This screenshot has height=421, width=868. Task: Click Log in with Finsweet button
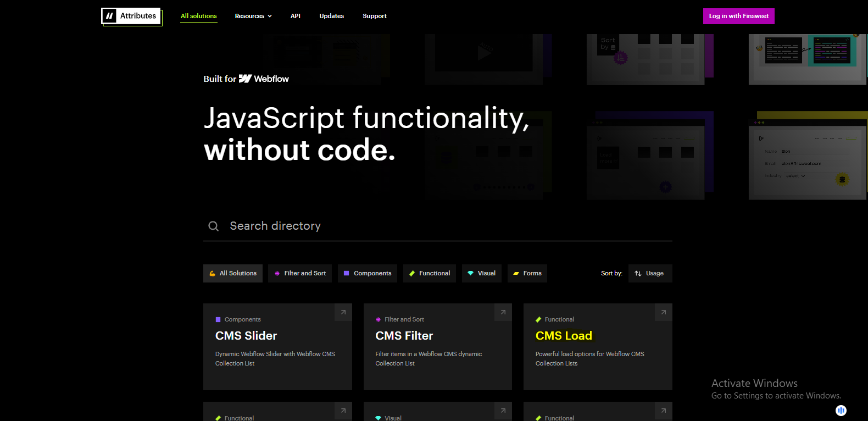pos(739,16)
